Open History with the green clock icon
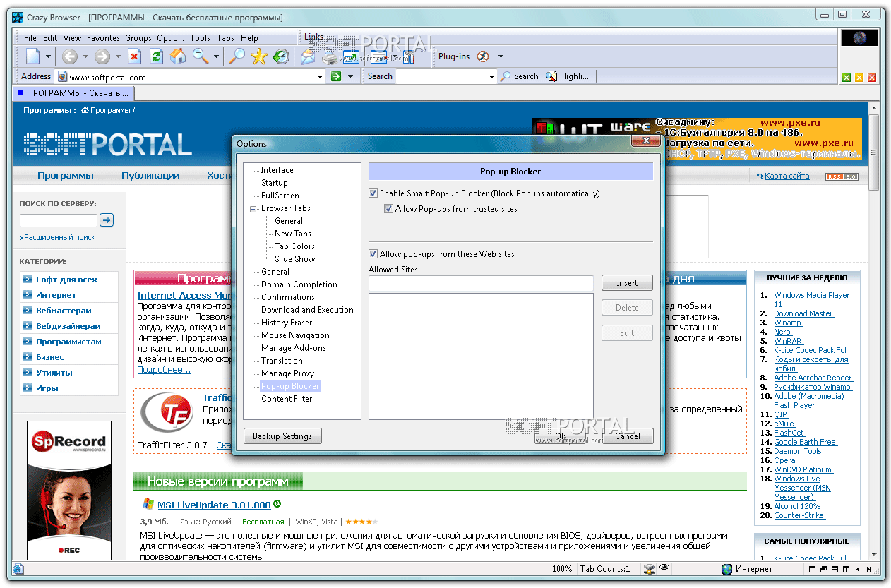The width and height of the screenshot is (891, 588). click(x=281, y=56)
